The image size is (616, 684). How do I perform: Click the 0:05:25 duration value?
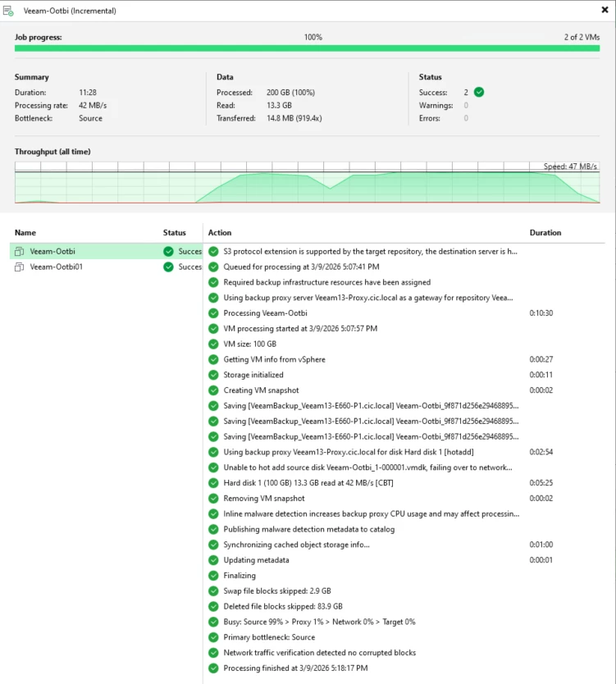click(541, 483)
